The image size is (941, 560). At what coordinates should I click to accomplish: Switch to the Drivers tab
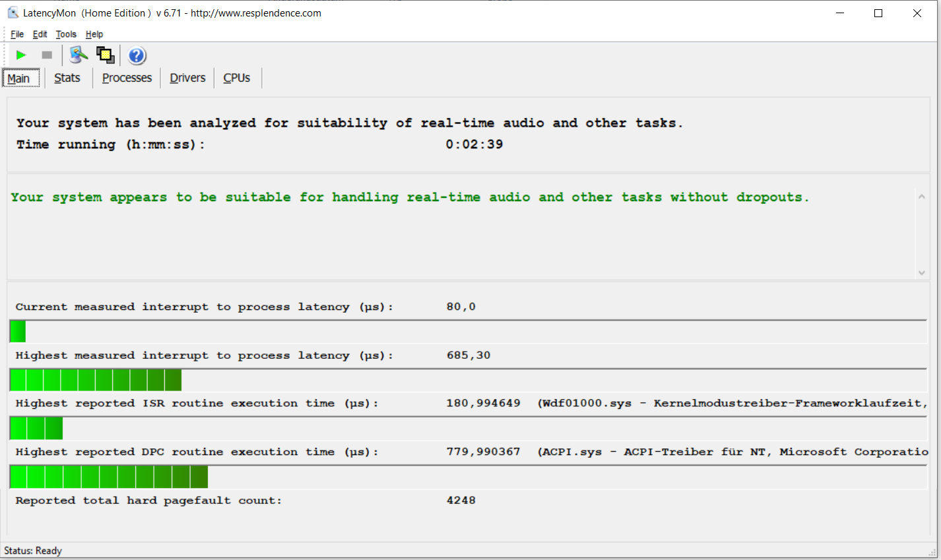187,78
